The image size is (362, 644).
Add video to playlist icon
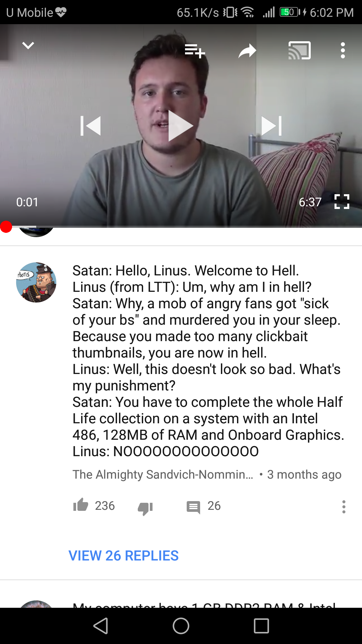click(195, 51)
